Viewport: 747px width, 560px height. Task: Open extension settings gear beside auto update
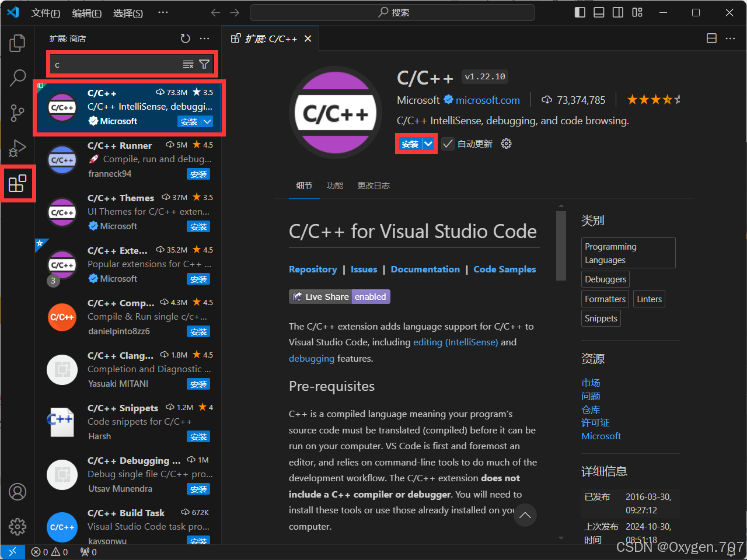pyautogui.click(x=506, y=143)
